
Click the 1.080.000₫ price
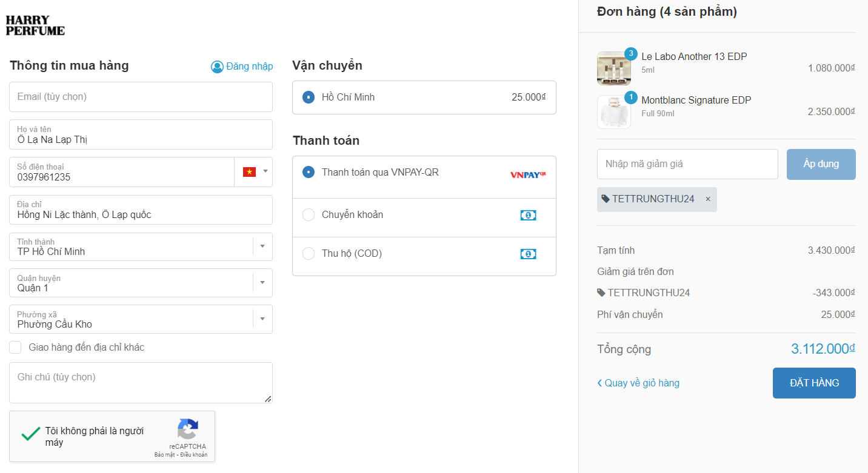click(832, 68)
